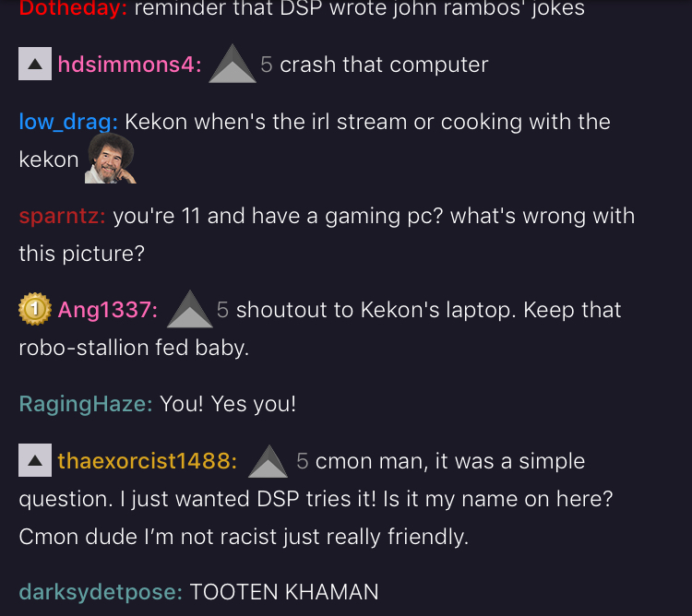Click the 'You! Yes you!' message
Image resolution: width=692 pixels, height=616 pixels.
tap(228, 404)
